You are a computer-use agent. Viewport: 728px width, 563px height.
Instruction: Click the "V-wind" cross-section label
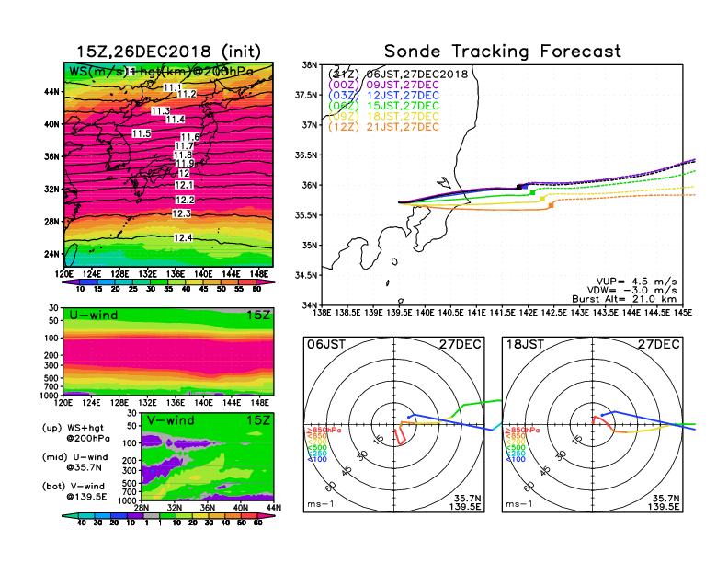170,420
